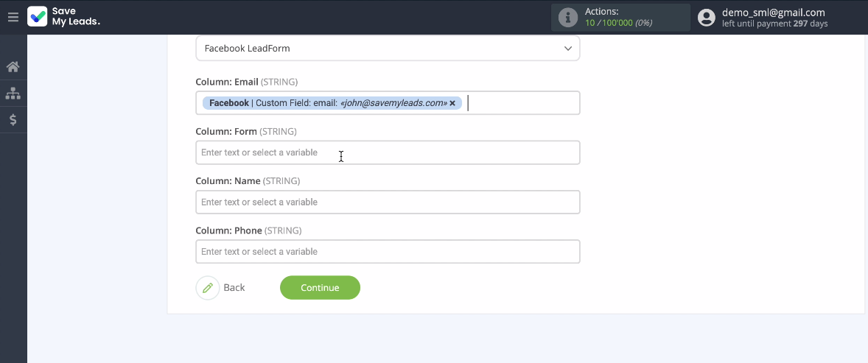Expand the Facebook LeadForm dropdown

coord(388,48)
